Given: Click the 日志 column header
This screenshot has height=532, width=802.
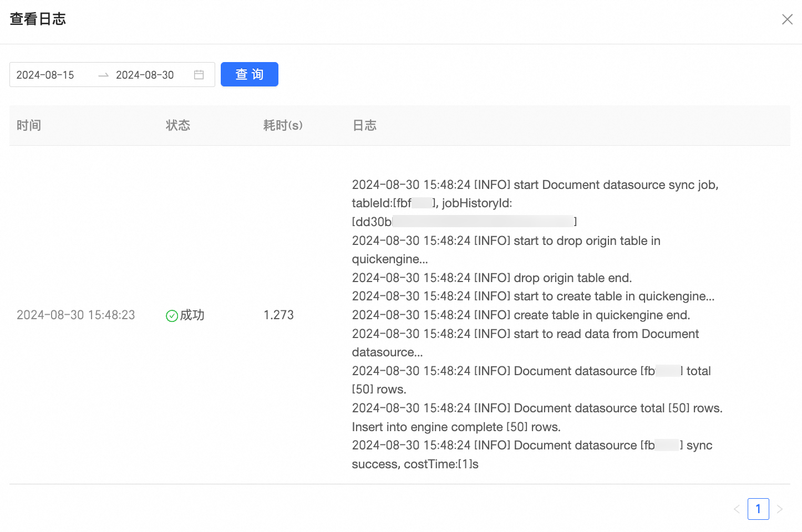Looking at the screenshot, I should [364, 125].
